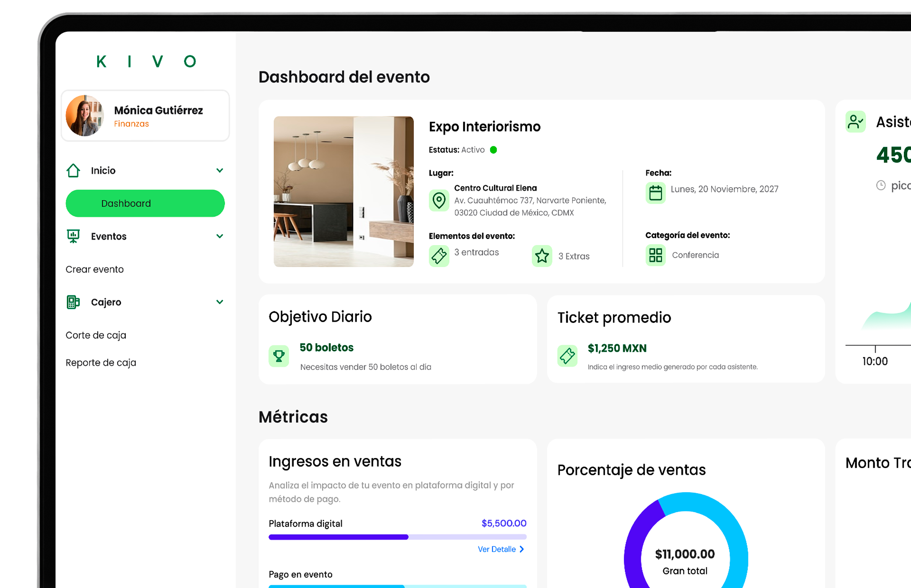
Task: Collapse the Inicio menu chevron
Action: 220,170
